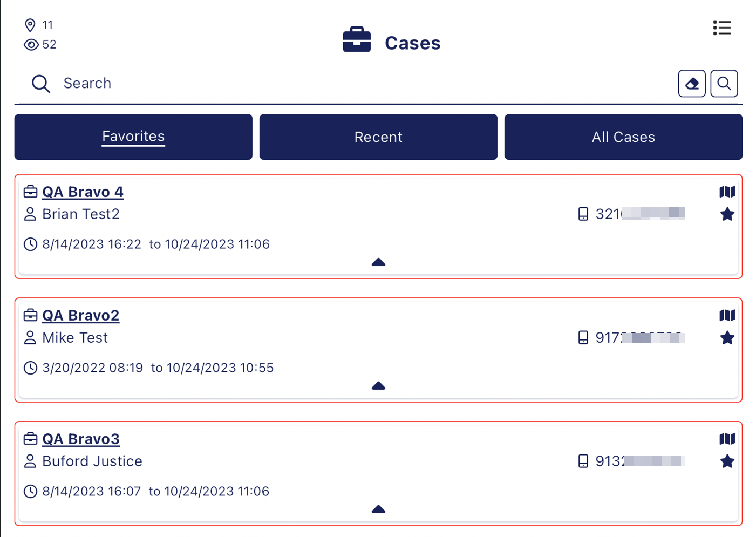
Task: Collapse the QA Bravo3 card
Action: tap(378, 509)
